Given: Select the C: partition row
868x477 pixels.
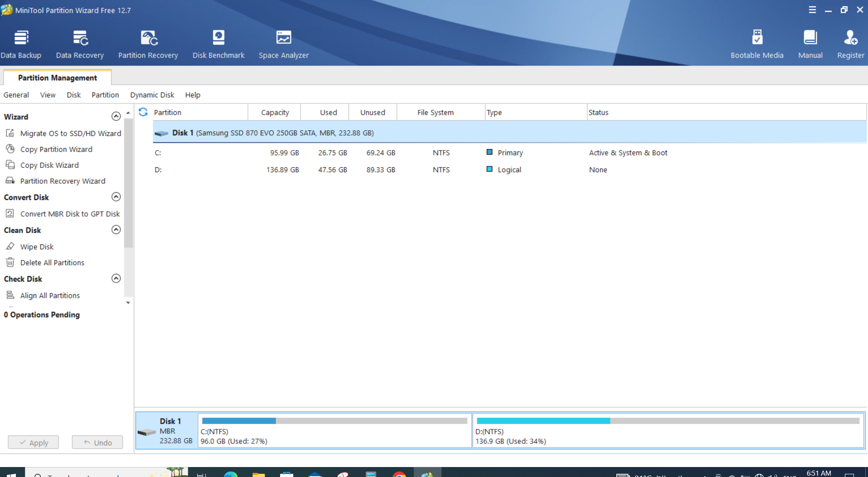Looking at the screenshot, I should tap(509, 153).
